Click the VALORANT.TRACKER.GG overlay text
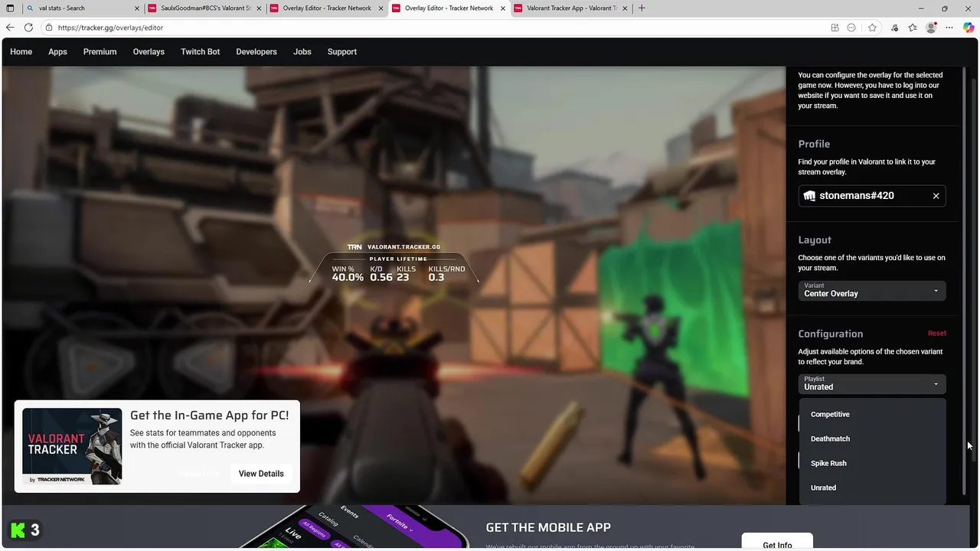 click(x=403, y=247)
